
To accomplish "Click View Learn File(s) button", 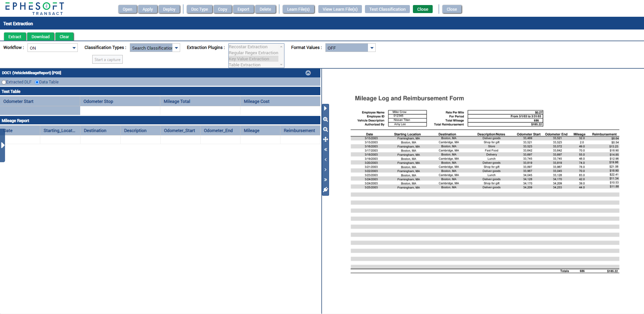I will click(340, 9).
